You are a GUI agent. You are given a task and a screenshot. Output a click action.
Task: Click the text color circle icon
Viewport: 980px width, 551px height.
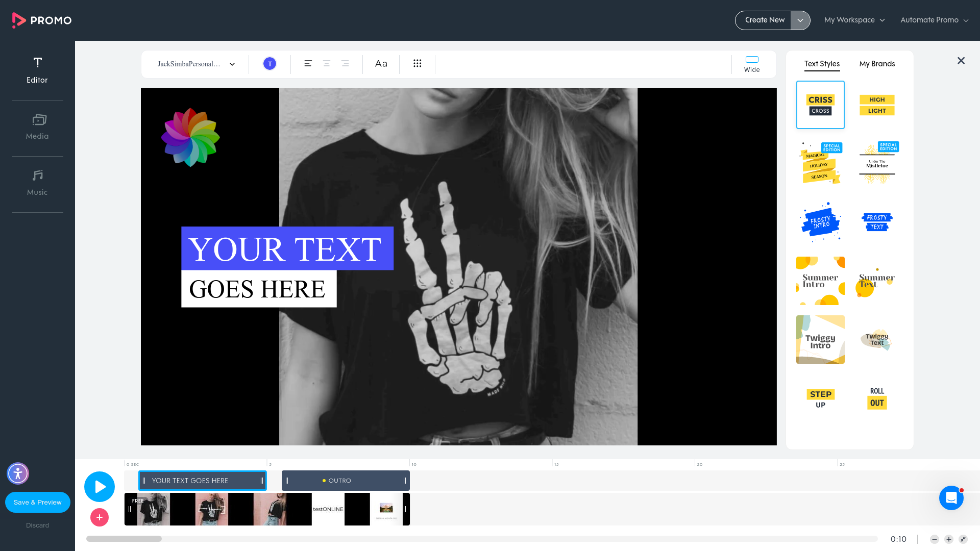point(269,63)
